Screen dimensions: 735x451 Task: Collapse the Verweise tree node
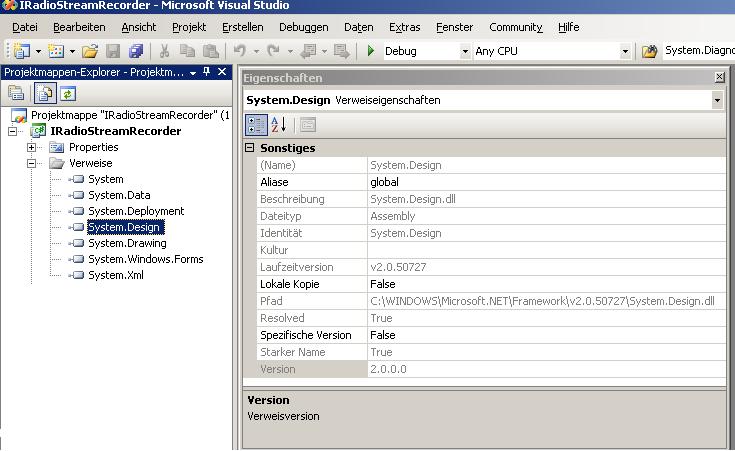tap(31, 163)
